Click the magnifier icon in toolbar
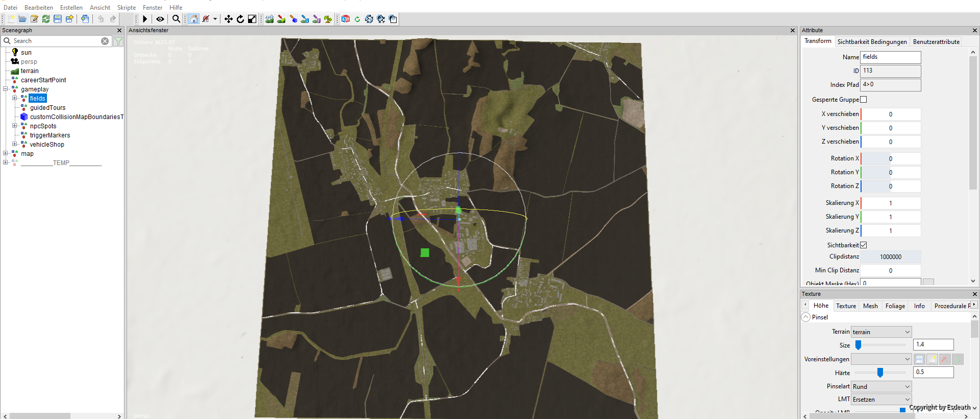This screenshot has width=980, height=419. [177, 19]
